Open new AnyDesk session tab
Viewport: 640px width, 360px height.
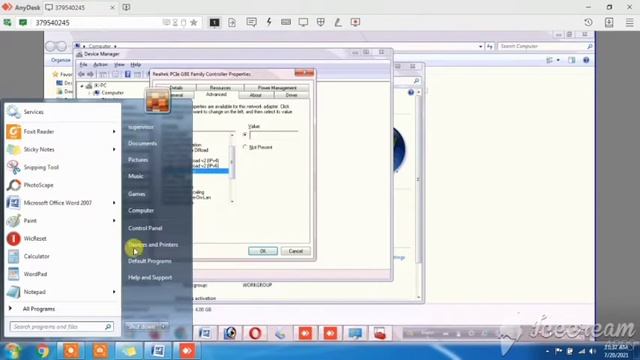(127, 7)
